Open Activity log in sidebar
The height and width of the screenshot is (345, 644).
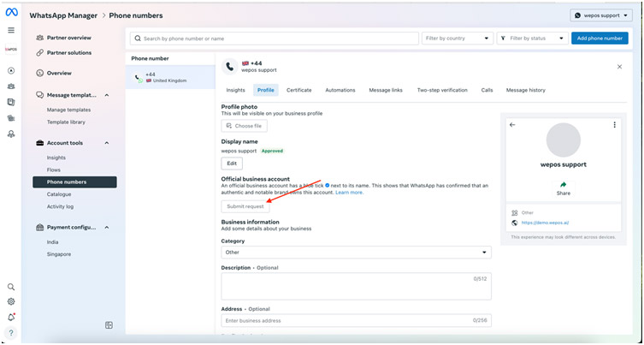pyautogui.click(x=60, y=206)
